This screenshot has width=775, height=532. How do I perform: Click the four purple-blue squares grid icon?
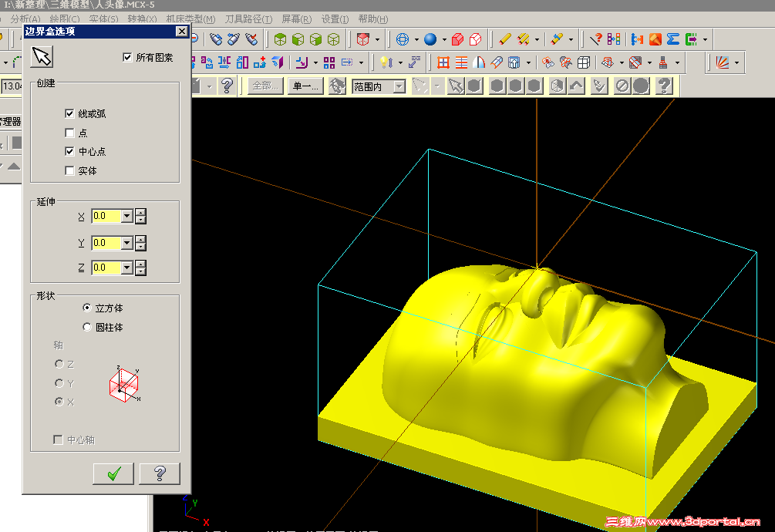coord(329,62)
